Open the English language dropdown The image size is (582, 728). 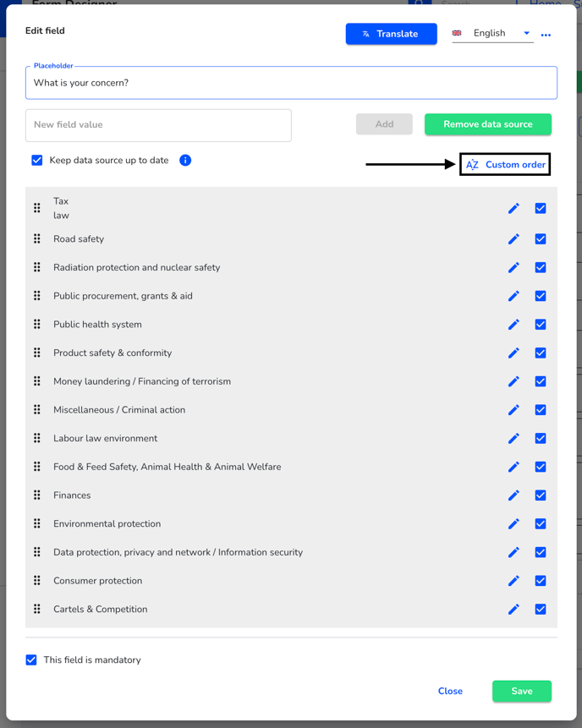[492, 34]
